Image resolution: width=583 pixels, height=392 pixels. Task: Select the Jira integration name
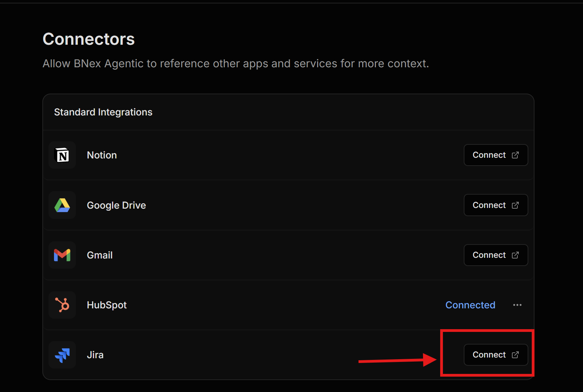tap(95, 355)
